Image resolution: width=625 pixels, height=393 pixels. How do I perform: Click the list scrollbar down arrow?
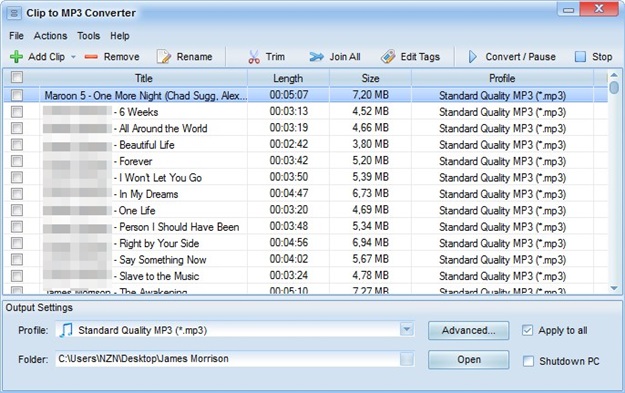point(614,288)
